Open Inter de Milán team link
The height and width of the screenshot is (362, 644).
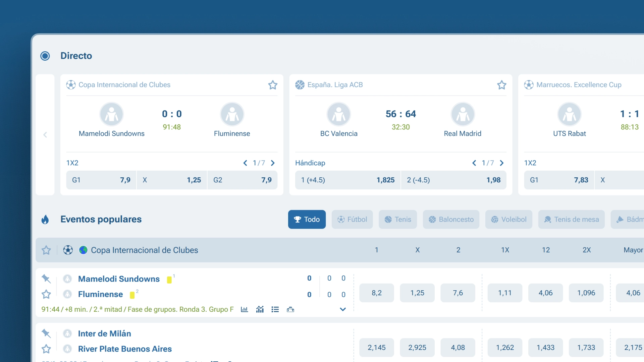tap(105, 334)
